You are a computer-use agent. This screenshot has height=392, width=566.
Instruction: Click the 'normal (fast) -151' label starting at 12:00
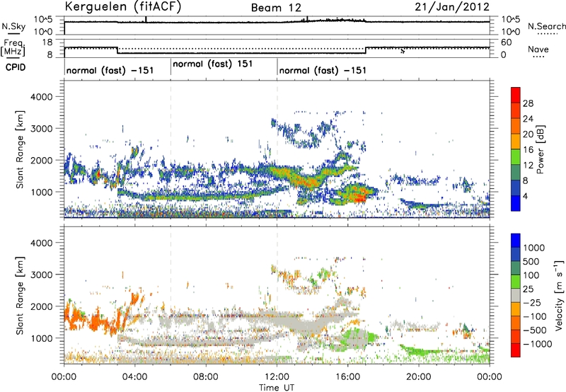tap(323, 70)
